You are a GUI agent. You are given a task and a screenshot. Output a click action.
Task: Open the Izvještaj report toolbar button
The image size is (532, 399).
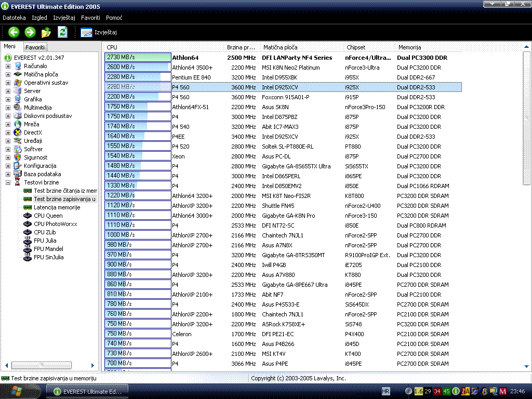(x=99, y=32)
